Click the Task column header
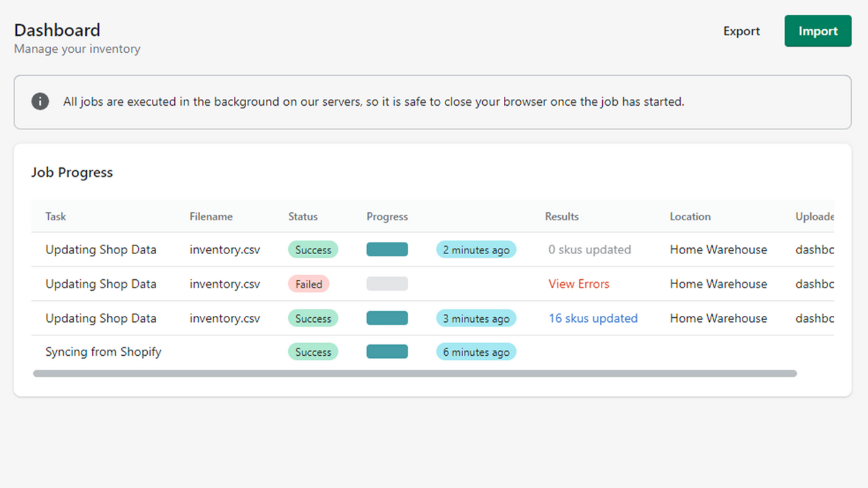Image resolution: width=868 pixels, height=488 pixels. (x=56, y=216)
